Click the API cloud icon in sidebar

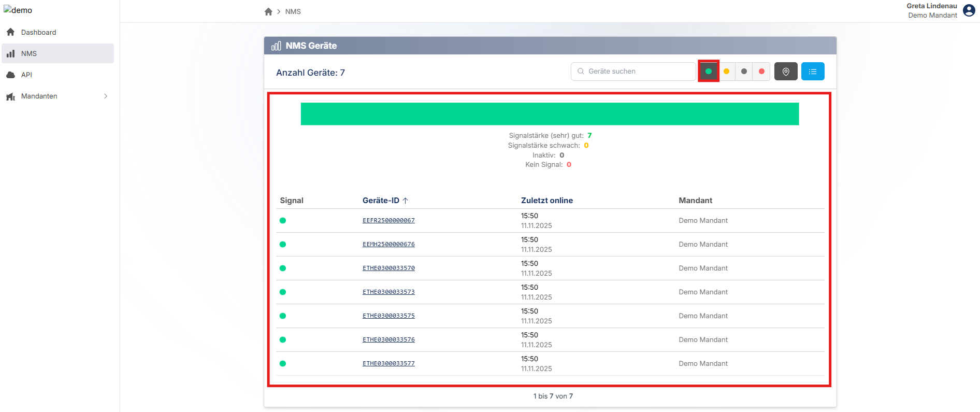[10, 75]
